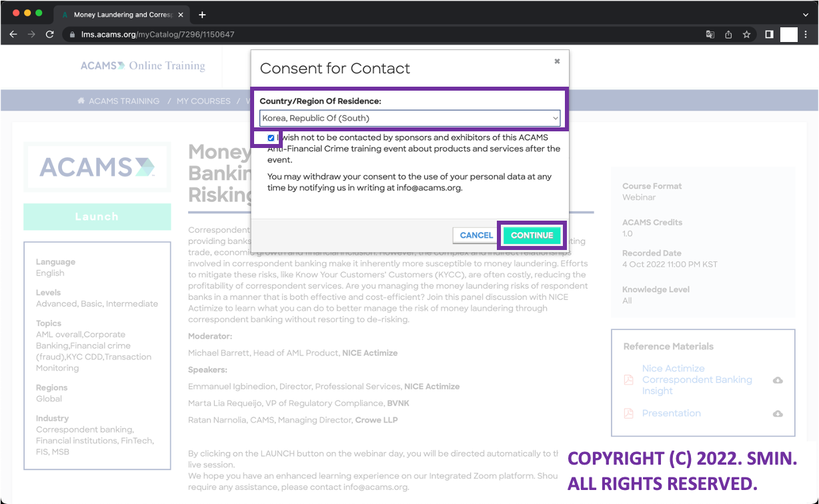This screenshot has height=504, width=819.
Task: Click the "4 Oct 2022 11:00 PM KST" date
Action: click(x=670, y=265)
